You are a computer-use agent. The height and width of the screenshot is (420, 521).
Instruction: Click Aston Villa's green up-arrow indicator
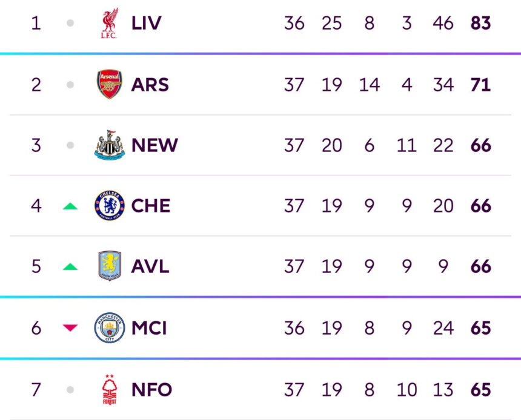point(70,267)
